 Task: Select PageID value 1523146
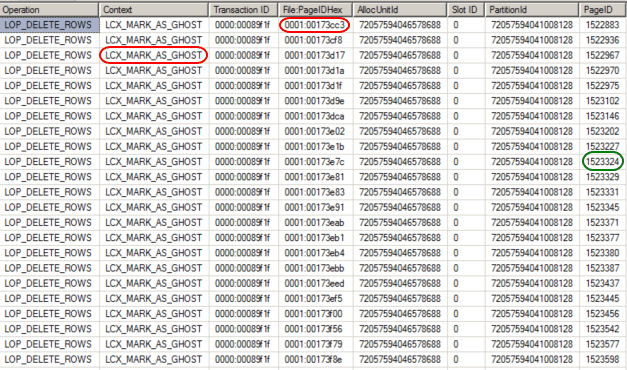tap(603, 116)
